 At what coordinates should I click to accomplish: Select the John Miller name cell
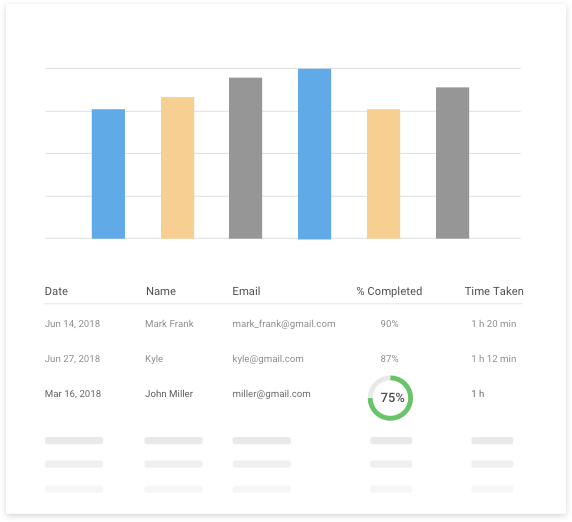pos(169,394)
